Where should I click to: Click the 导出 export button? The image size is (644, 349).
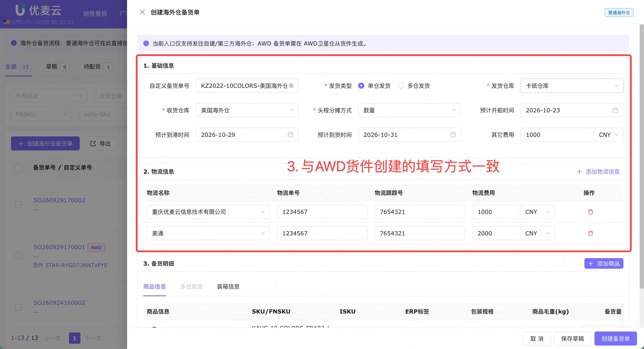tap(100, 143)
